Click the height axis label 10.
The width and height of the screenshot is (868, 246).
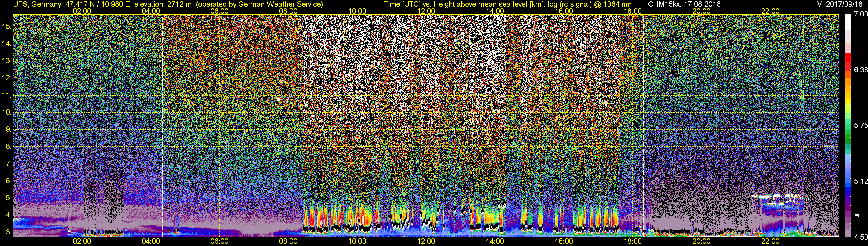[6, 112]
